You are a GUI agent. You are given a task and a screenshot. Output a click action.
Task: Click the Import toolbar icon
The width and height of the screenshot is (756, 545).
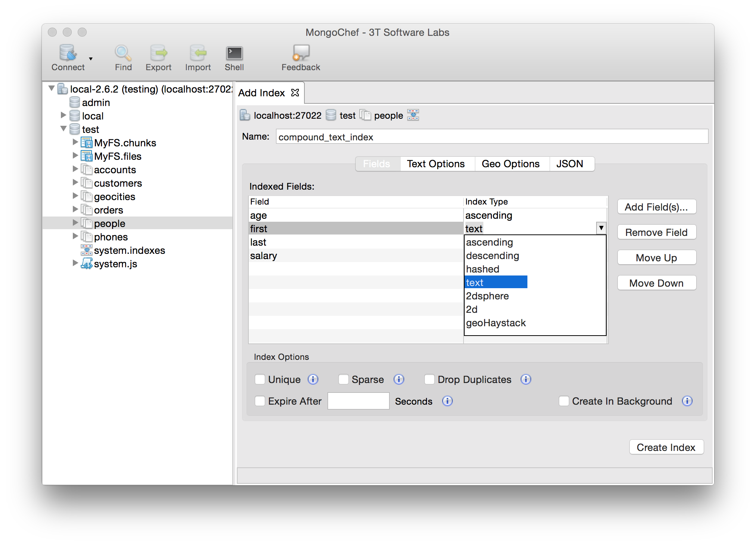(198, 53)
